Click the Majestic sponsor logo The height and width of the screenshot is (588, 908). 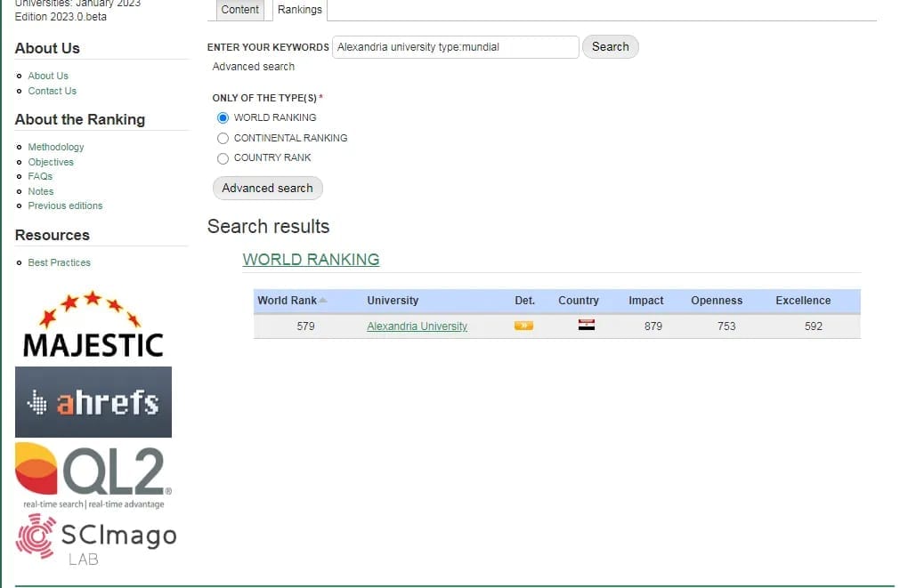[x=93, y=325]
